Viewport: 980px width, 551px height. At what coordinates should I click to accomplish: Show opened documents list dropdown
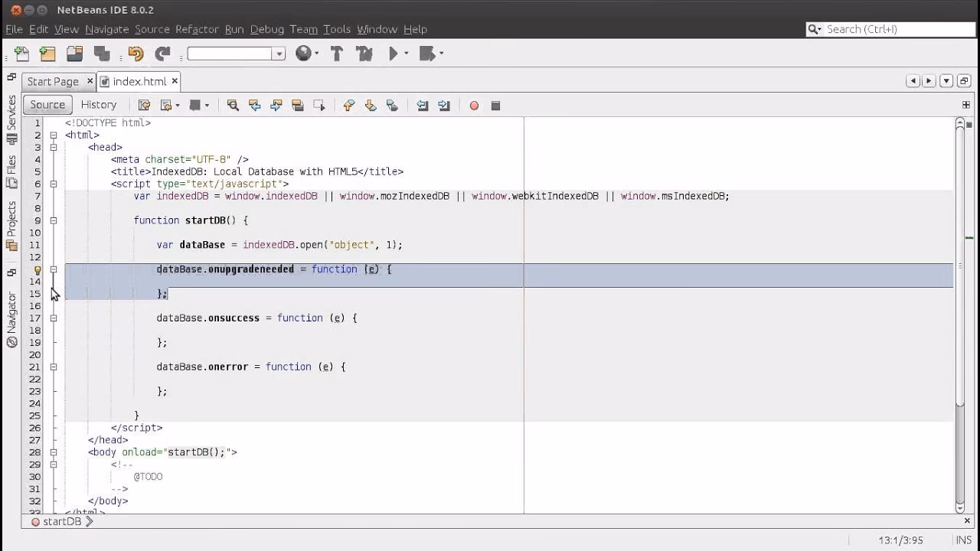[946, 81]
